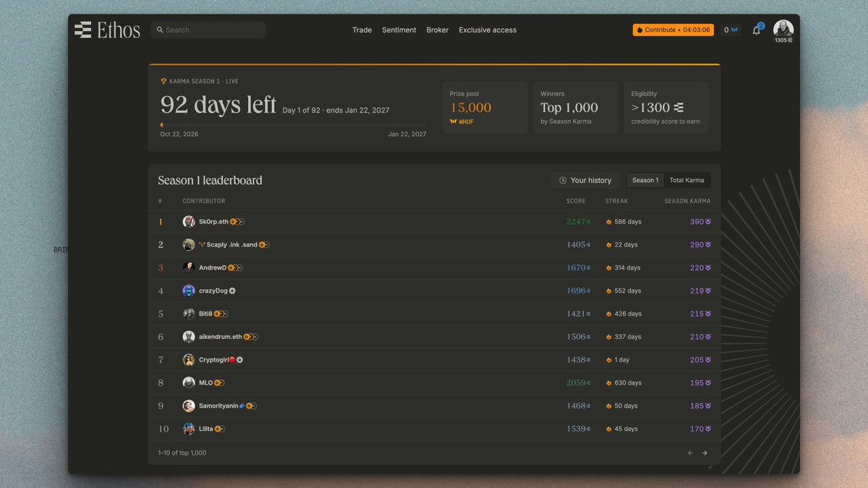
Task: Open MLO contributor profile link
Action: tap(205, 383)
